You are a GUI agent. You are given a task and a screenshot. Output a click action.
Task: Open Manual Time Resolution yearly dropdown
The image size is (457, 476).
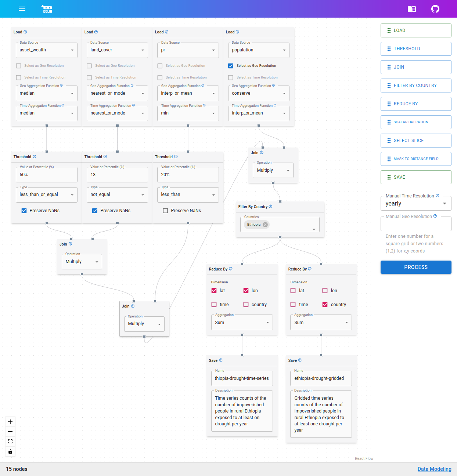pyautogui.click(x=416, y=203)
